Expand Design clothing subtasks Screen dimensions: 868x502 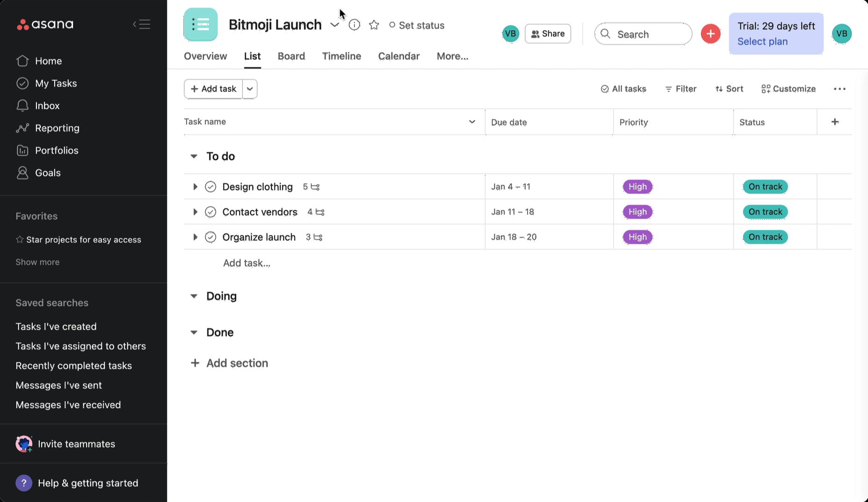tap(195, 187)
